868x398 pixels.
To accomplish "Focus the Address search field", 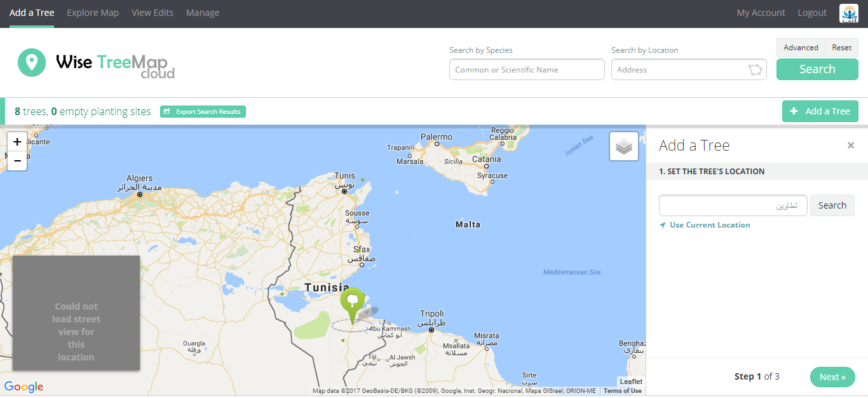I will (689, 70).
